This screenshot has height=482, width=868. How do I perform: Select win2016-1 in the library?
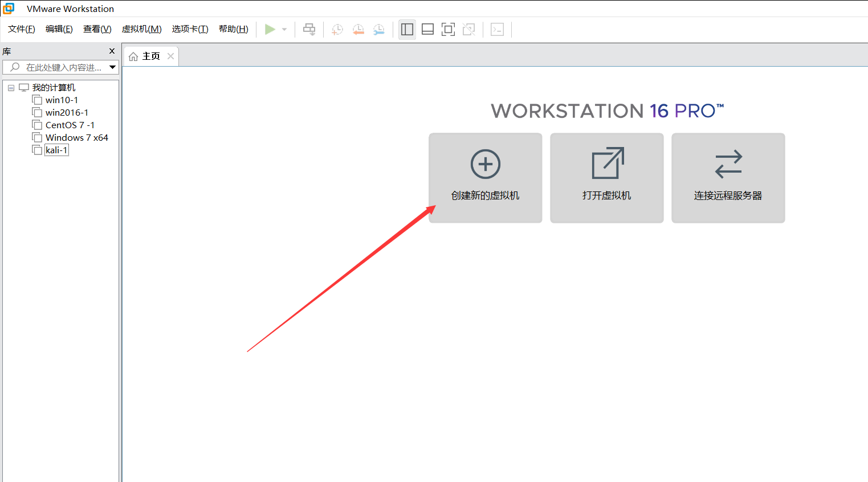[x=67, y=112]
